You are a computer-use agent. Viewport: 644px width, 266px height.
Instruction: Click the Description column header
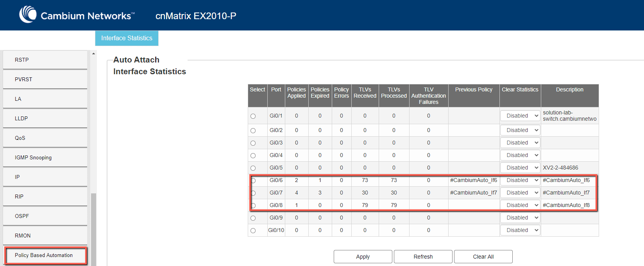(x=570, y=96)
